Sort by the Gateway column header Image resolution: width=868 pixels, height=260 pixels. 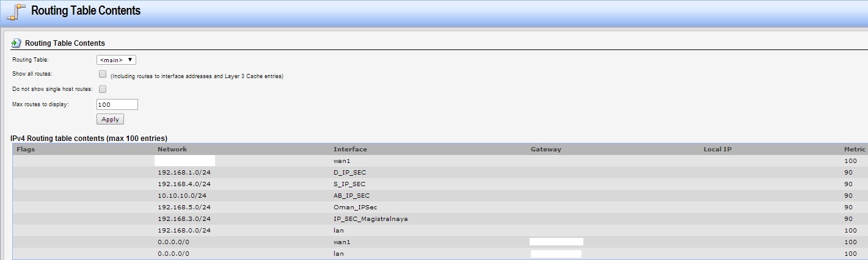546,149
